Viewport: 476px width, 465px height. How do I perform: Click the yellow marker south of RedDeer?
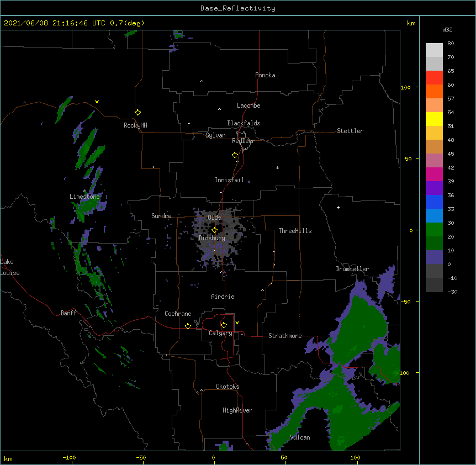(x=235, y=155)
